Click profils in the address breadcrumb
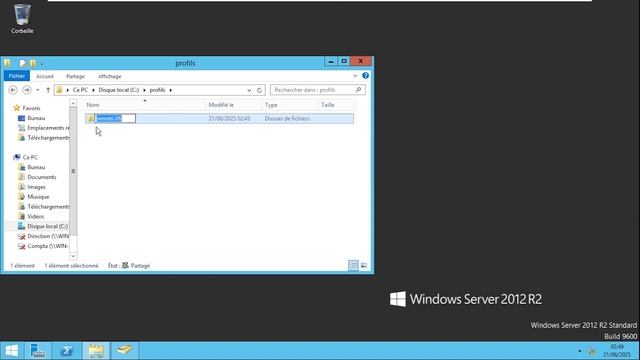640x360 pixels. pos(157,90)
